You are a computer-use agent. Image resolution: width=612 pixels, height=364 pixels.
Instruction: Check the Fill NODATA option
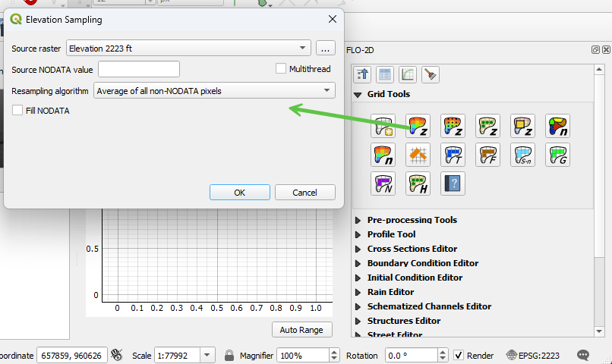pyautogui.click(x=18, y=111)
